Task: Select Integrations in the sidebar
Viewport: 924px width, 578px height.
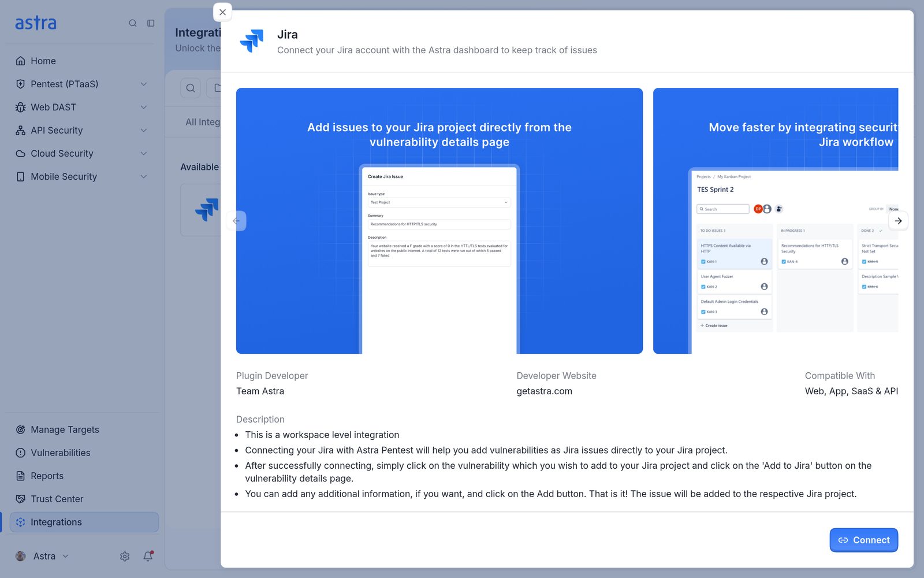Action: 84,522
